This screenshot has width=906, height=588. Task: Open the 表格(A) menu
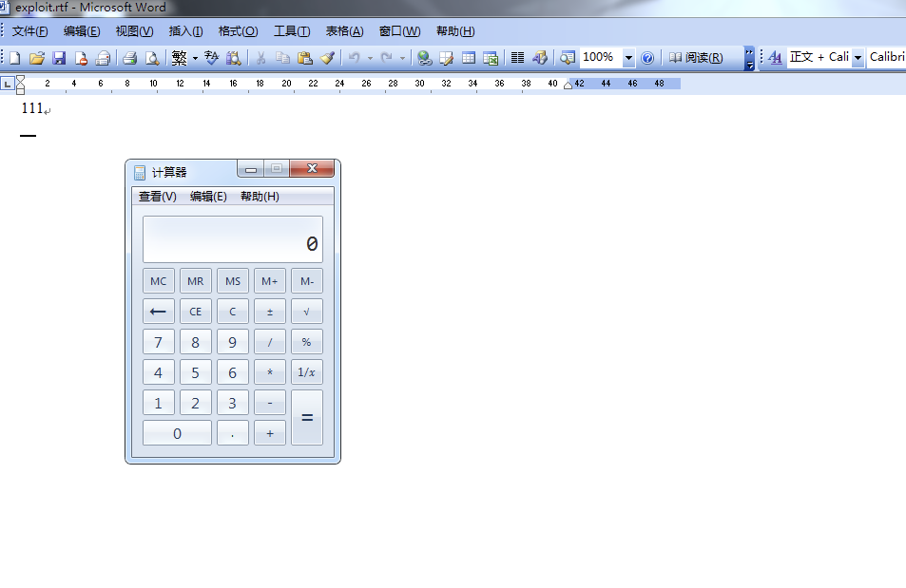344,31
